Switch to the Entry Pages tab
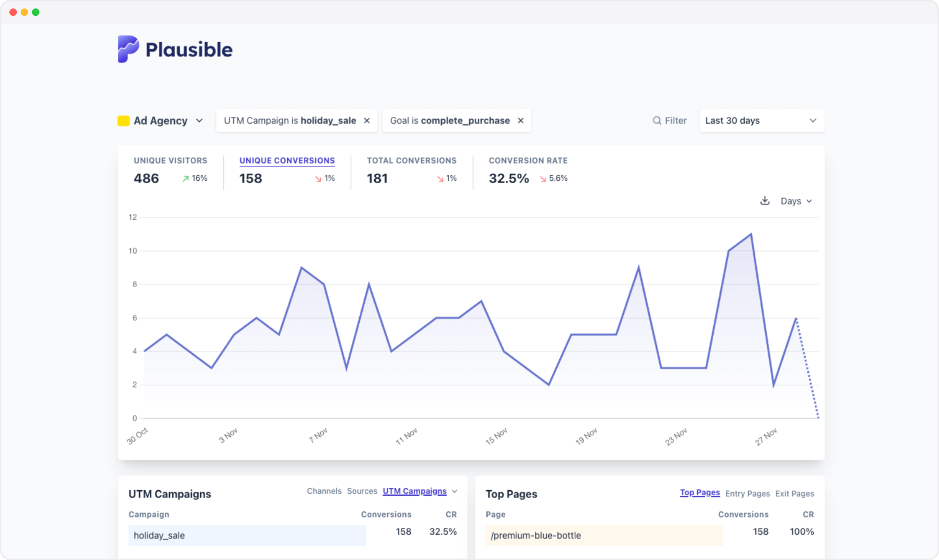This screenshot has height=560, width=939. (747, 494)
